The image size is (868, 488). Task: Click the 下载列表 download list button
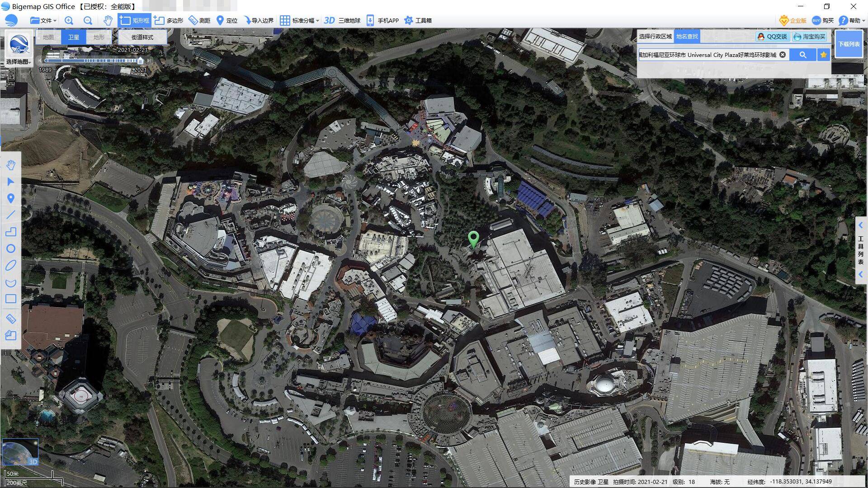click(849, 44)
